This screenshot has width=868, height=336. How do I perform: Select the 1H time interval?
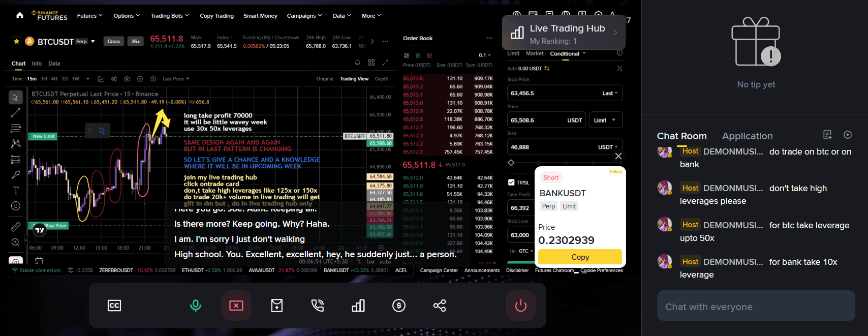44,79
